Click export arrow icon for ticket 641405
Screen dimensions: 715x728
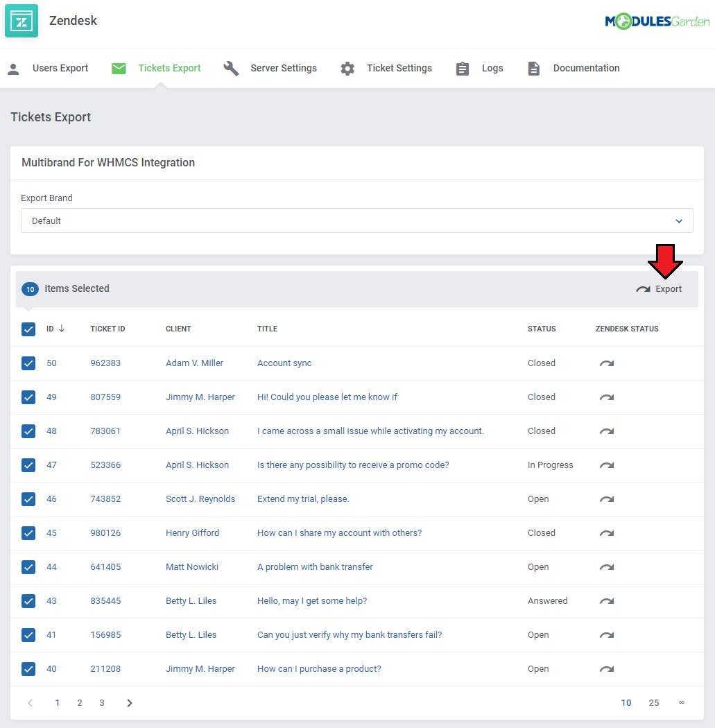(x=607, y=567)
